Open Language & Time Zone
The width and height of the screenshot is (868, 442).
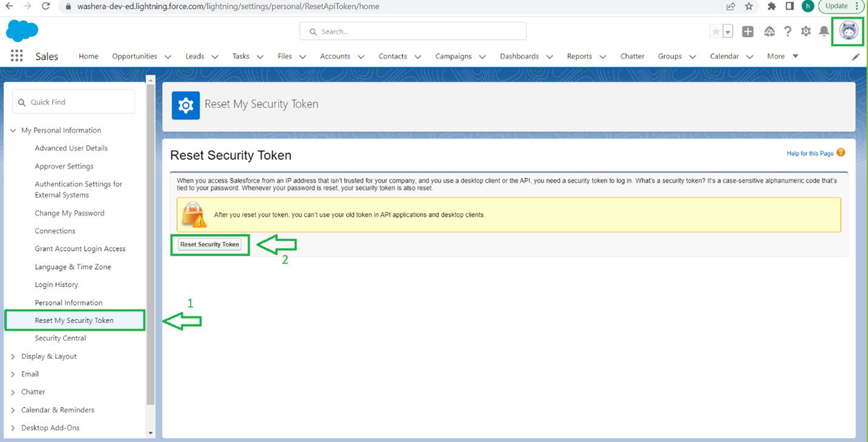click(x=73, y=267)
